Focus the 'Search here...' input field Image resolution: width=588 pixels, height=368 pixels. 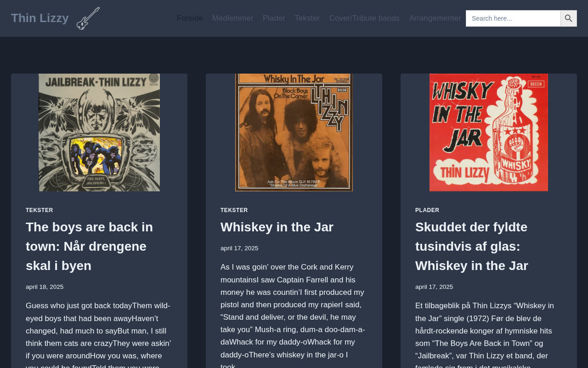click(x=513, y=18)
